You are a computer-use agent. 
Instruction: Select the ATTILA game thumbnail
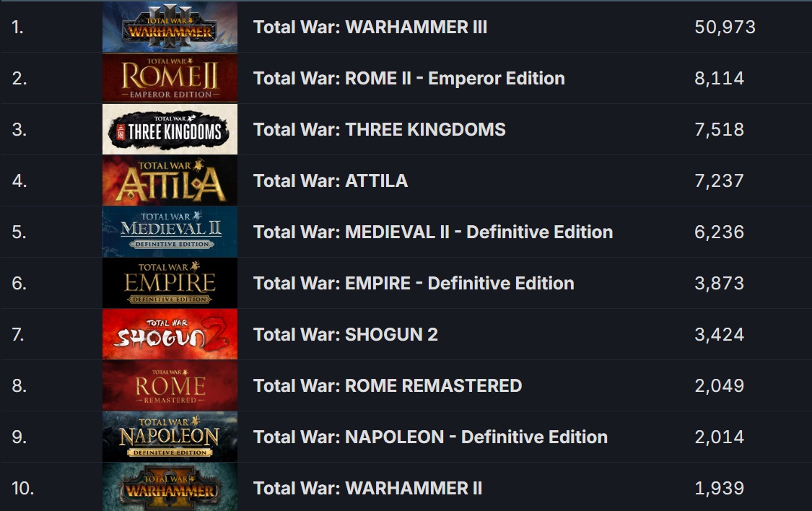(x=170, y=181)
